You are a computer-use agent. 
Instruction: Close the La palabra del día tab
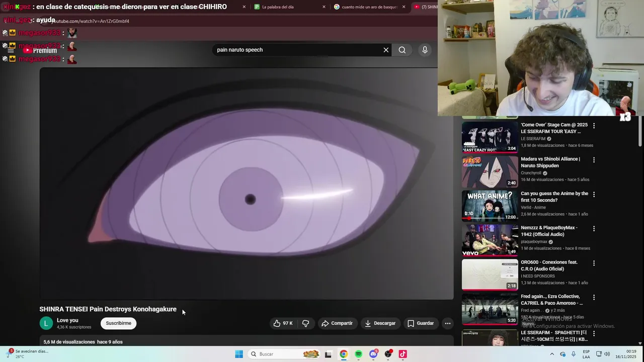(324, 7)
